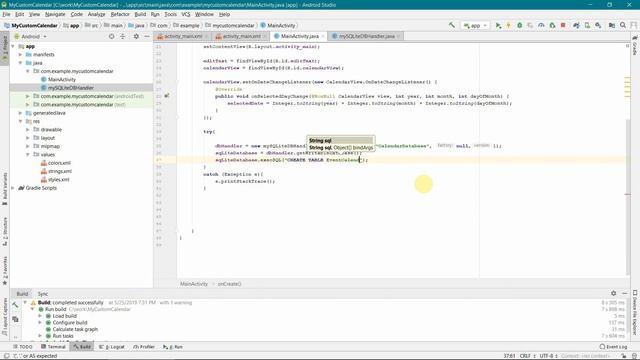
Task: Expand the generatedJava folder
Action: coord(20,113)
